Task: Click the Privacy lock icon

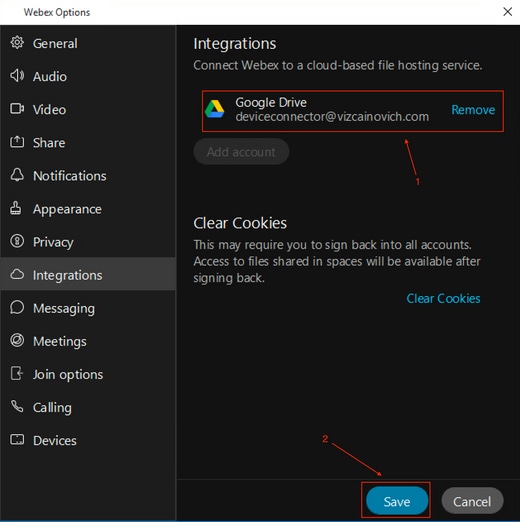Action: click(17, 241)
